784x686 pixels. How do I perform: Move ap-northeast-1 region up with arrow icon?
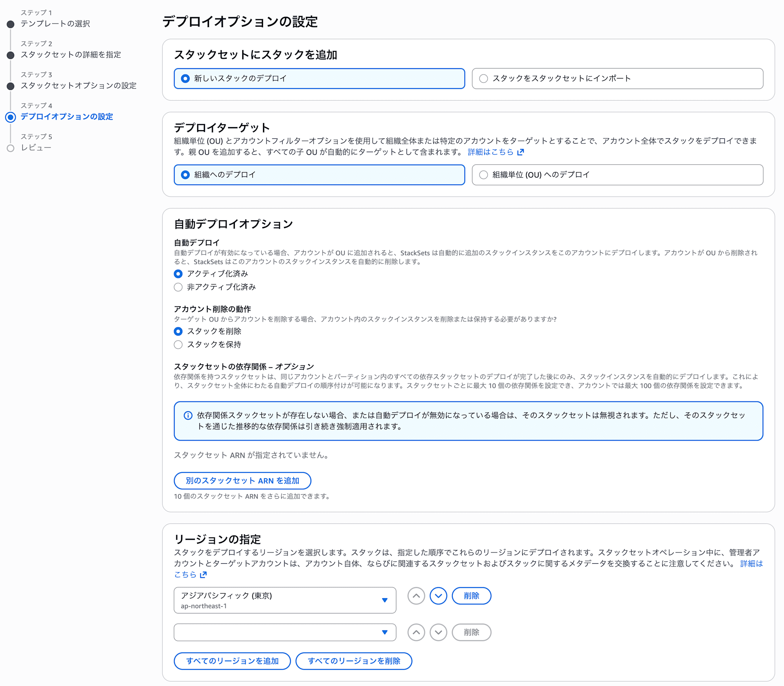coord(416,596)
